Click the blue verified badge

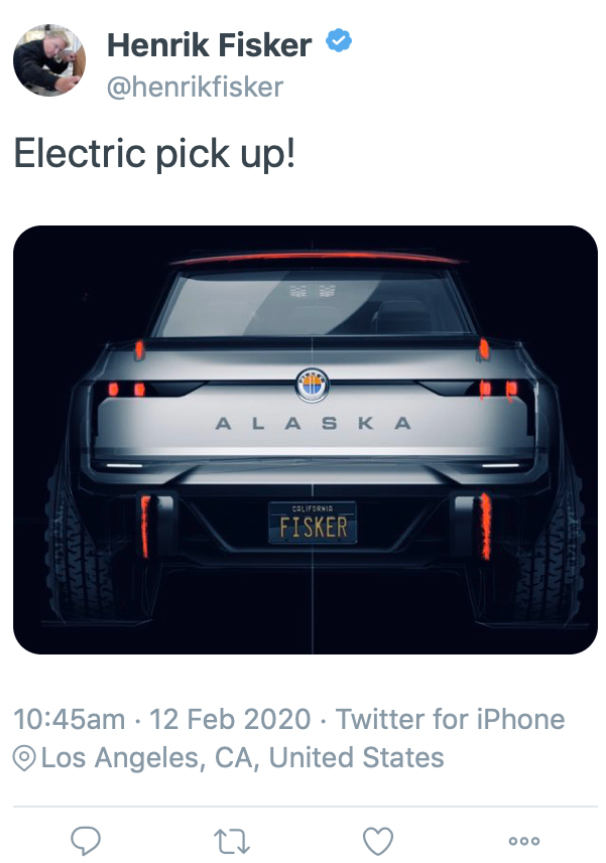pos(339,43)
